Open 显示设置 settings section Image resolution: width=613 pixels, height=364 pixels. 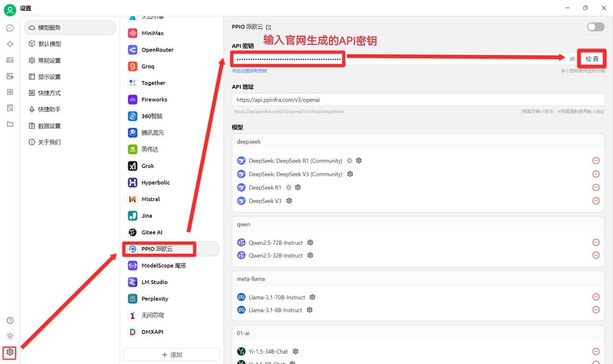click(70, 77)
